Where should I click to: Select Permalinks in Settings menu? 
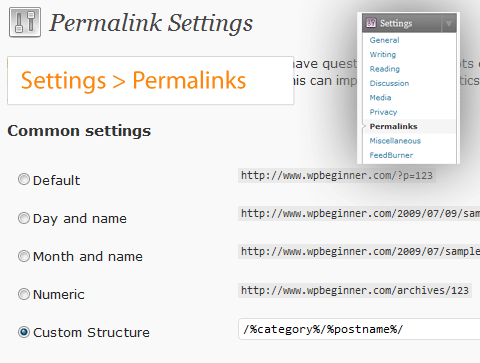(x=393, y=126)
